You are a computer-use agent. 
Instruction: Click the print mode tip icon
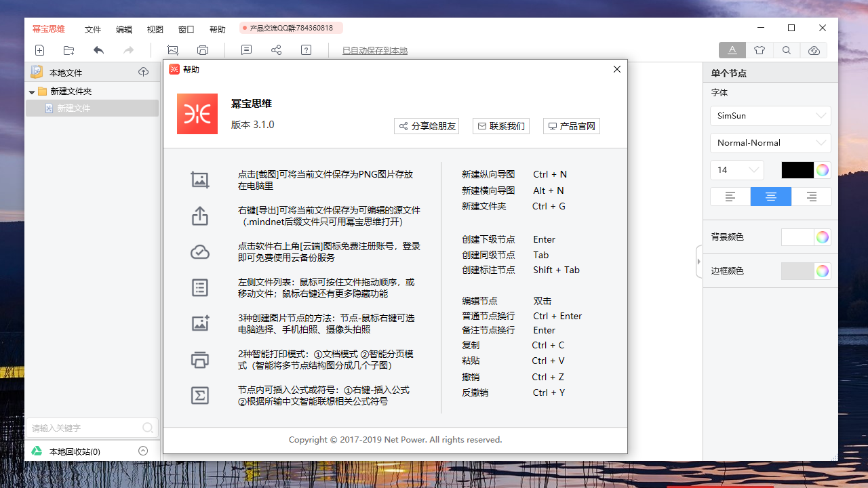(200, 359)
